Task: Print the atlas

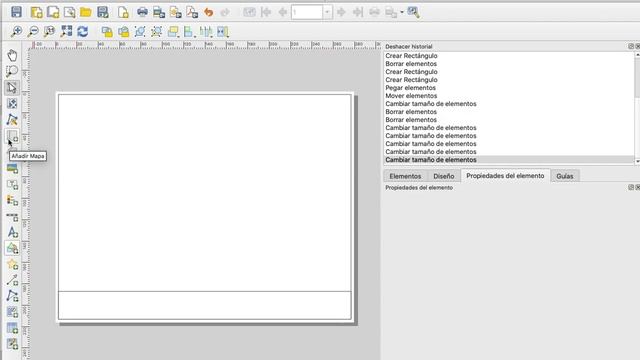Action: 374,12
